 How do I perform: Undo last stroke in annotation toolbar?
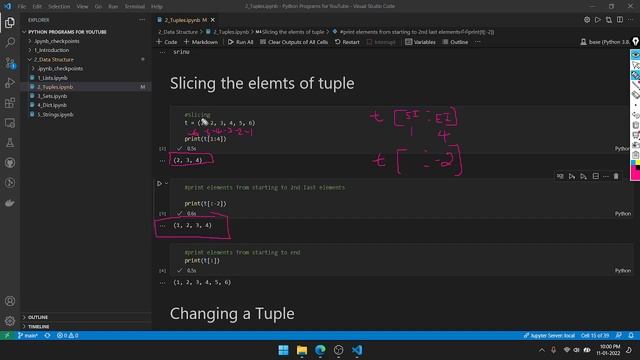tap(635, 115)
